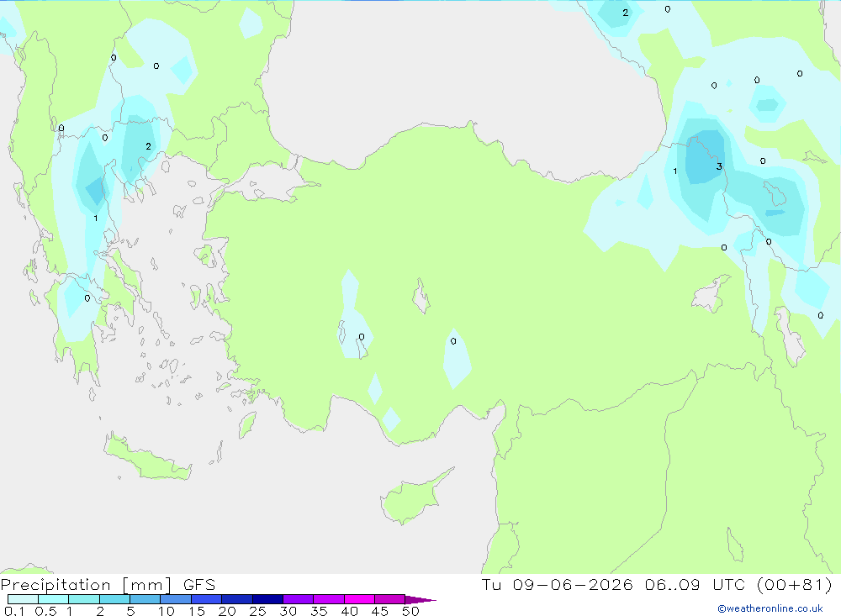This screenshot has height=616, width=841.
Task: Click the purple arrow tip past 50 on legend
Action: click(x=420, y=600)
